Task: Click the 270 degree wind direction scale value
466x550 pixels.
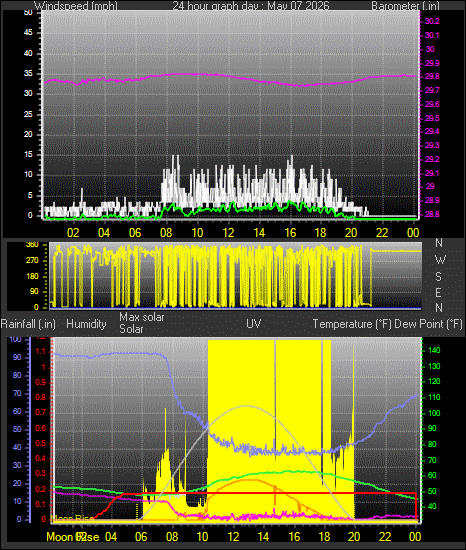Action: pos(32,261)
